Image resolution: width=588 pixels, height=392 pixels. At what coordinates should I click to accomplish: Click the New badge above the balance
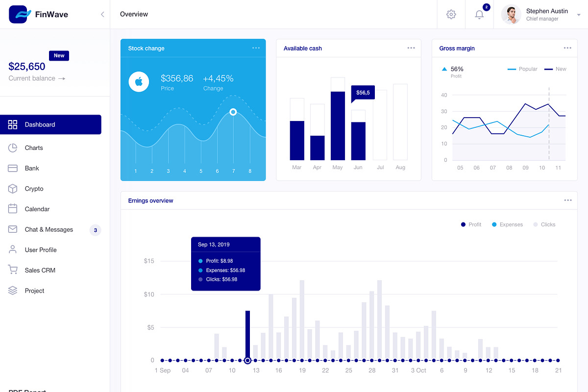coord(59,55)
